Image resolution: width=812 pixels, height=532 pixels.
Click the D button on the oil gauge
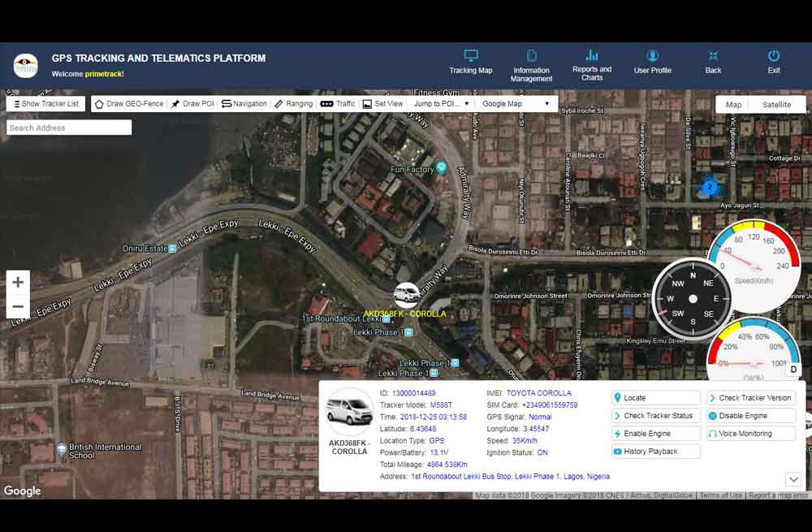[x=793, y=370]
